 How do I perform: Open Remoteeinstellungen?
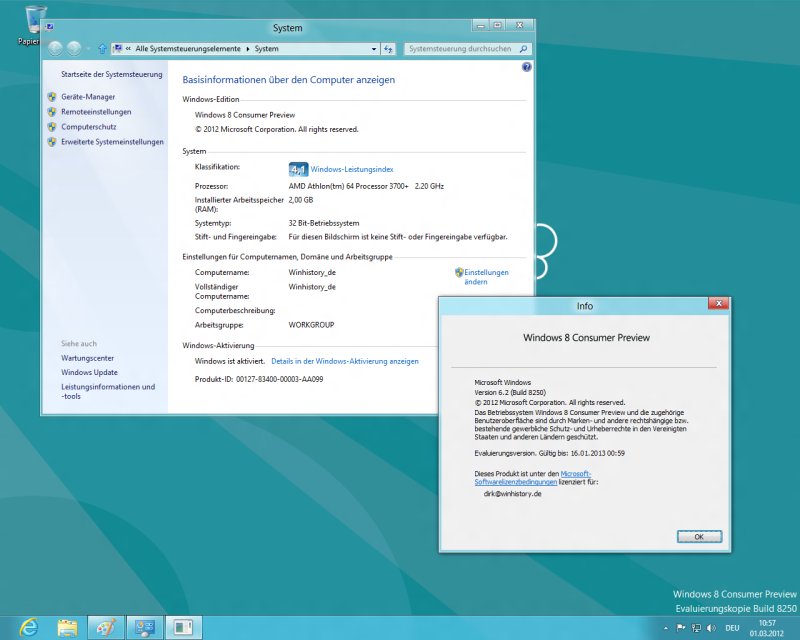pos(96,112)
